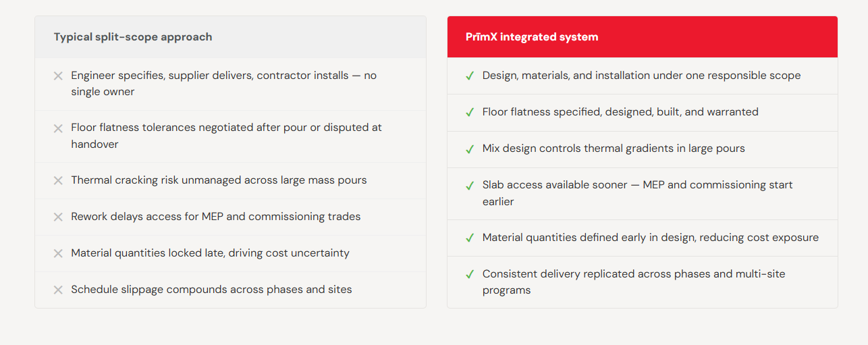Click 'Schedule slippage compounds across phases and sites'
Image resolution: width=868 pixels, height=345 pixels.
(211, 290)
